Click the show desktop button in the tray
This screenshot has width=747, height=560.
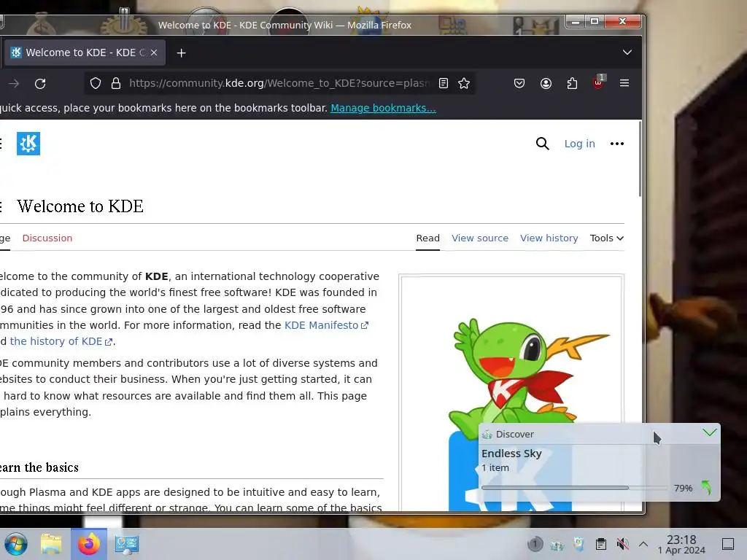728,544
